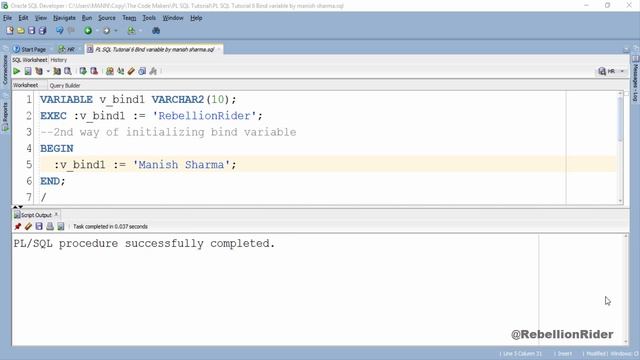Save the Script Output using disk icon

39,227
